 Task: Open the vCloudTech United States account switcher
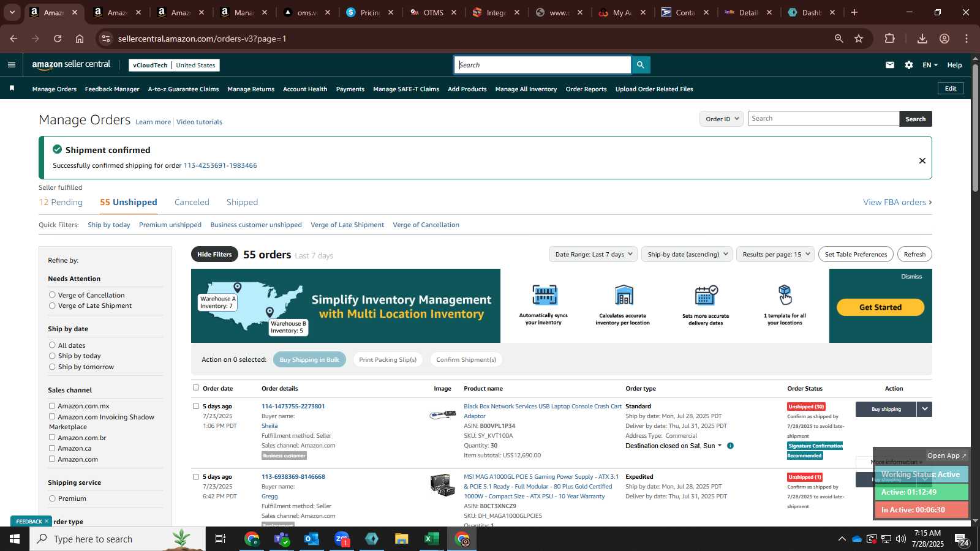[x=174, y=65]
